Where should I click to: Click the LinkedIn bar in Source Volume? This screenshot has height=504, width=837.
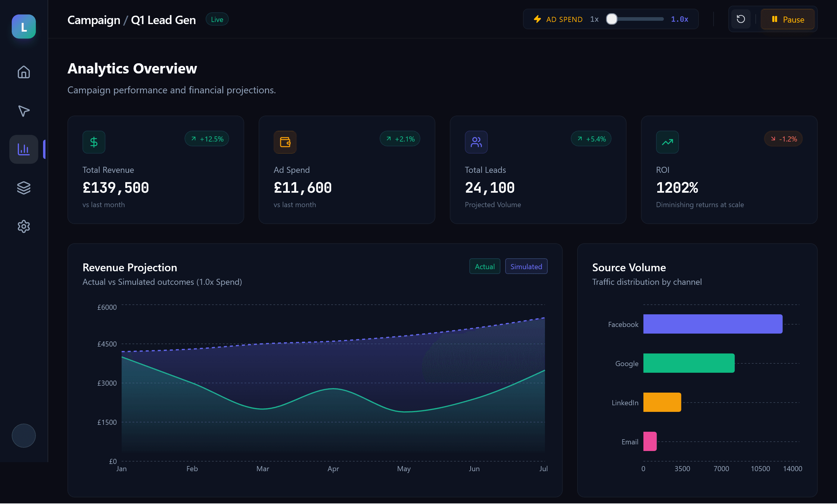[x=662, y=403]
